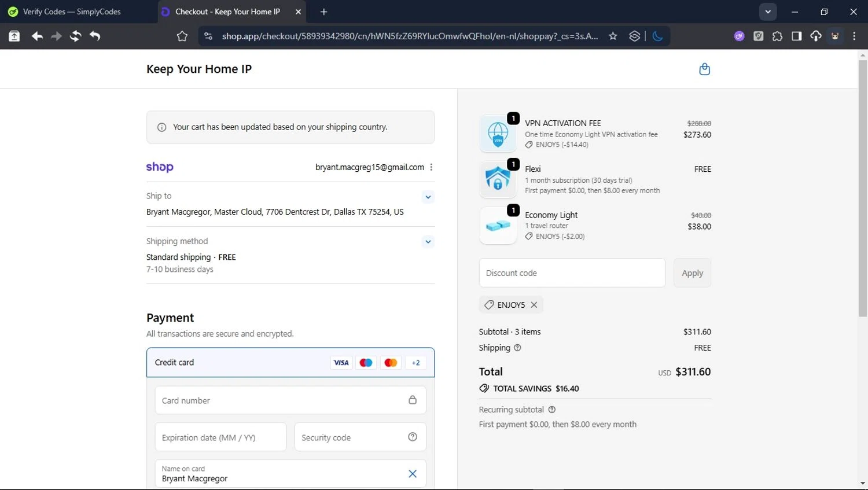Select the Credit card payment option

coord(290,363)
